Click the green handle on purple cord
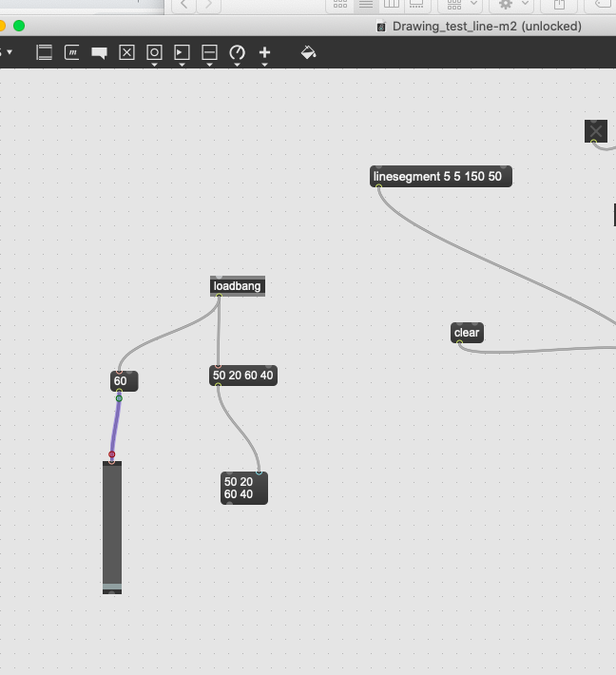Image resolution: width=616 pixels, height=675 pixels. point(119,398)
